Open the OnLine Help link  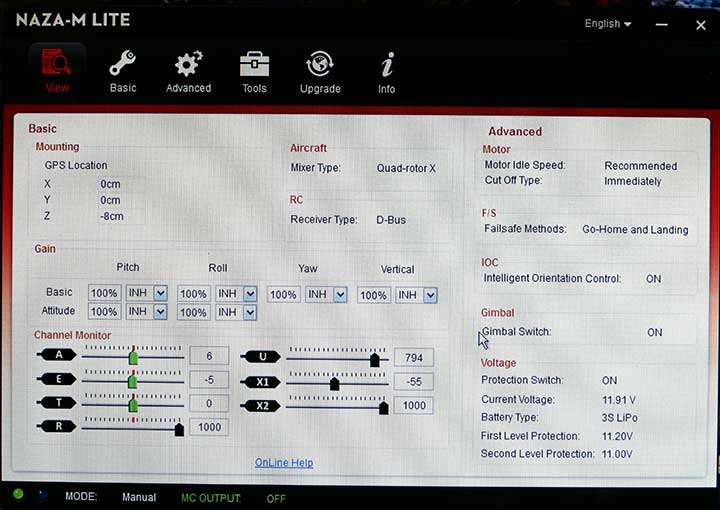tap(284, 462)
